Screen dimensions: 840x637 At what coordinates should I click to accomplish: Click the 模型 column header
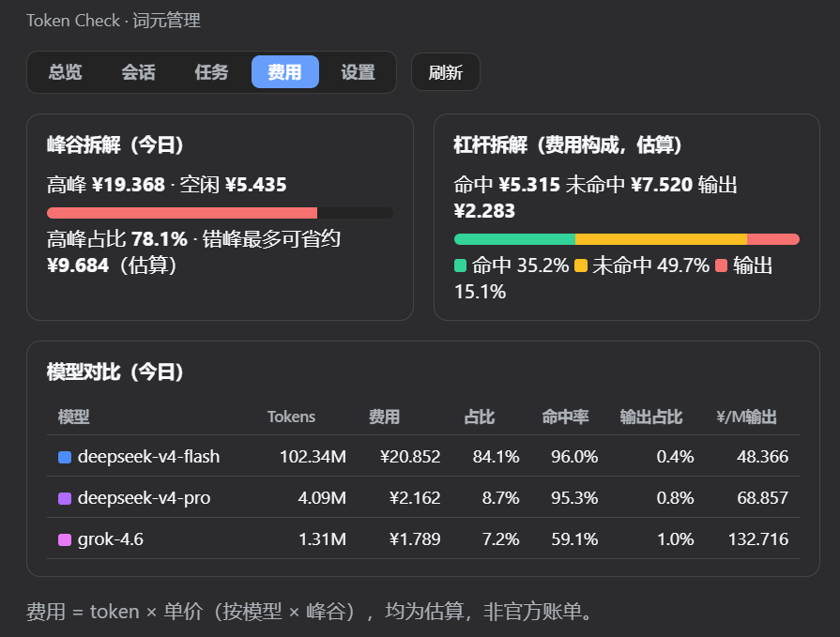[x=73, y=417]
